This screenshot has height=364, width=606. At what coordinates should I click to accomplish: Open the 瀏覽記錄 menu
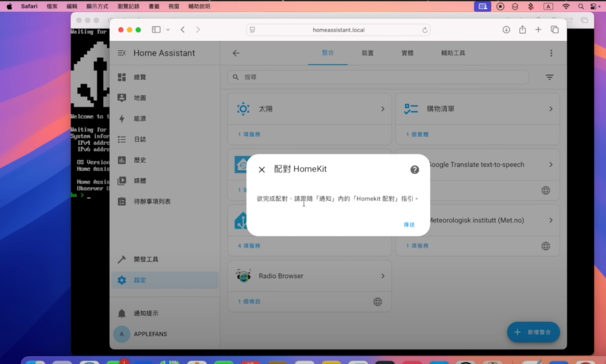tap(128, 6)
